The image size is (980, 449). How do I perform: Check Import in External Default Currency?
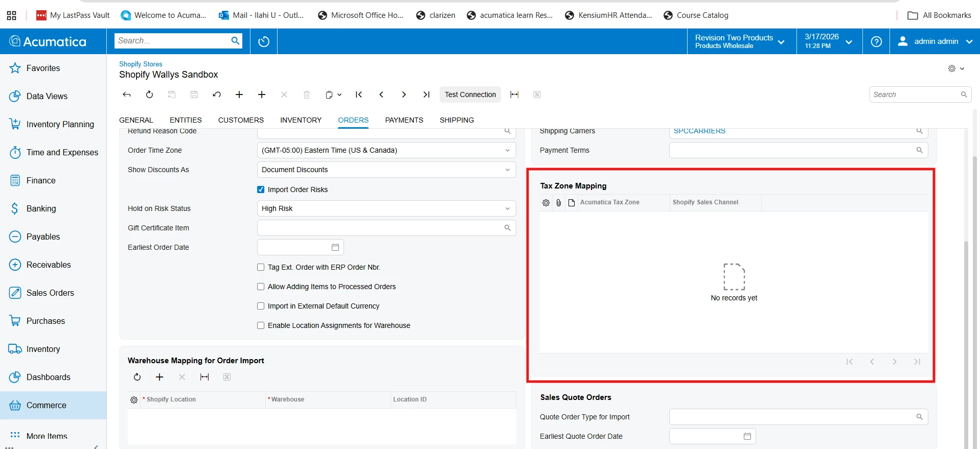pos(261,306)
